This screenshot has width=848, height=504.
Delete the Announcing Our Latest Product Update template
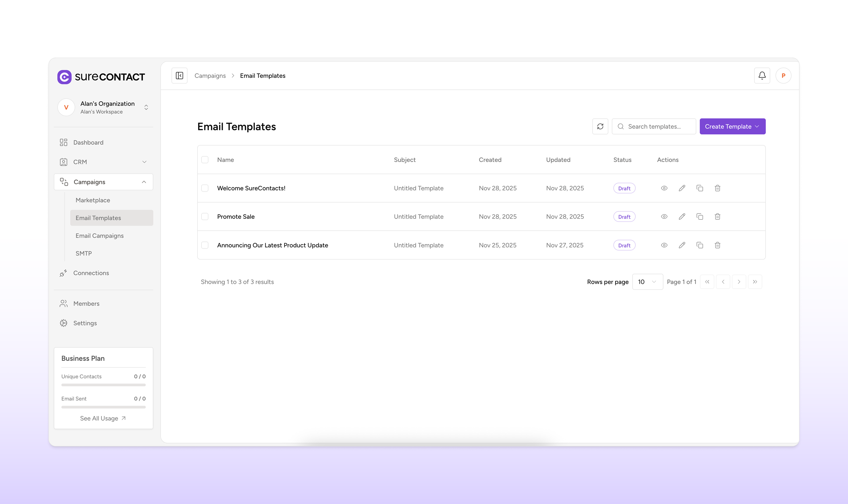click(717, 245)
